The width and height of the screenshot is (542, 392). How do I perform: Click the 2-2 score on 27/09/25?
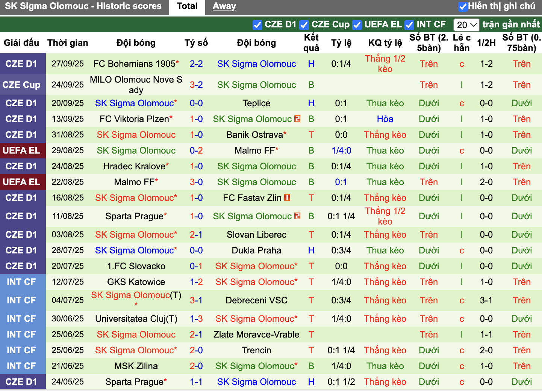coord(196,64)
